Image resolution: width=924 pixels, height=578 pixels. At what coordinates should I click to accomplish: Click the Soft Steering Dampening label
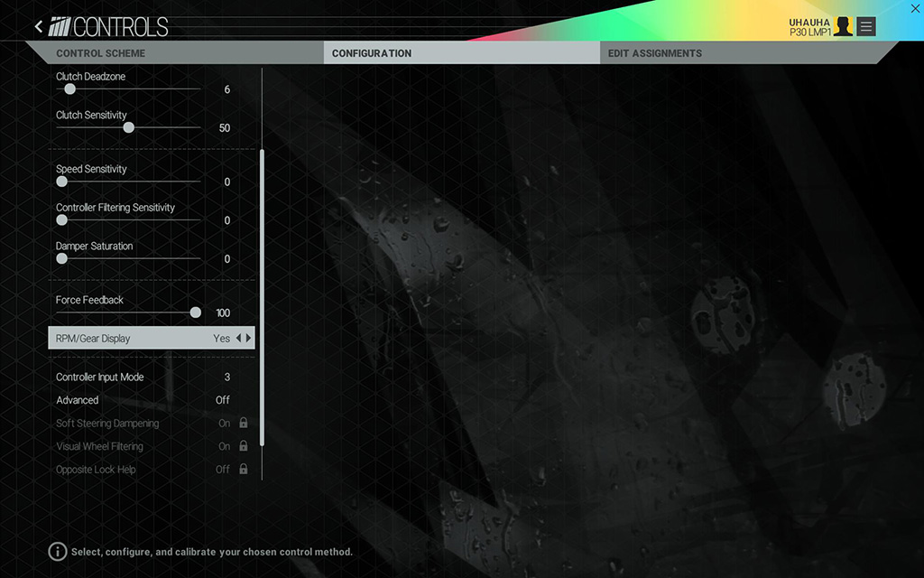107,423
